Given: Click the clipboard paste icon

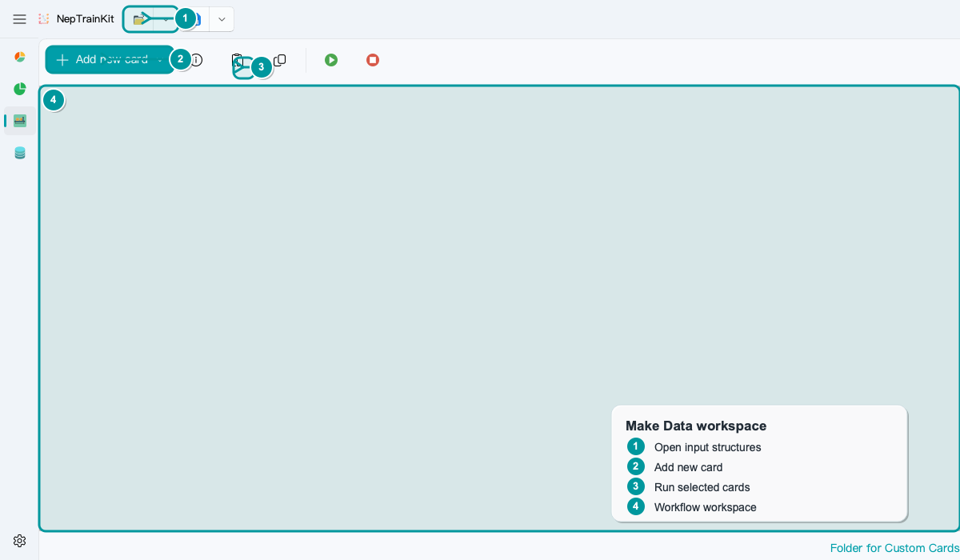Looking at the screenshot, I should pos(238,60).
